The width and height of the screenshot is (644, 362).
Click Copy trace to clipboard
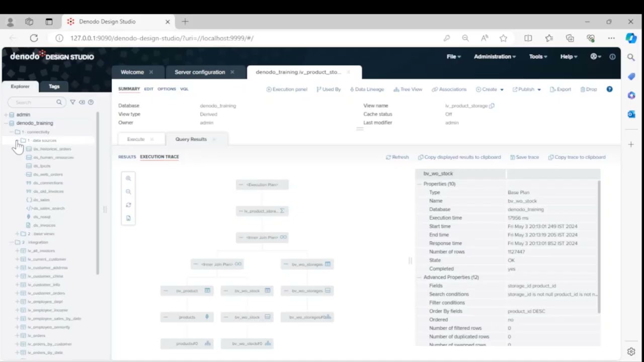click(x=577, y=157)
